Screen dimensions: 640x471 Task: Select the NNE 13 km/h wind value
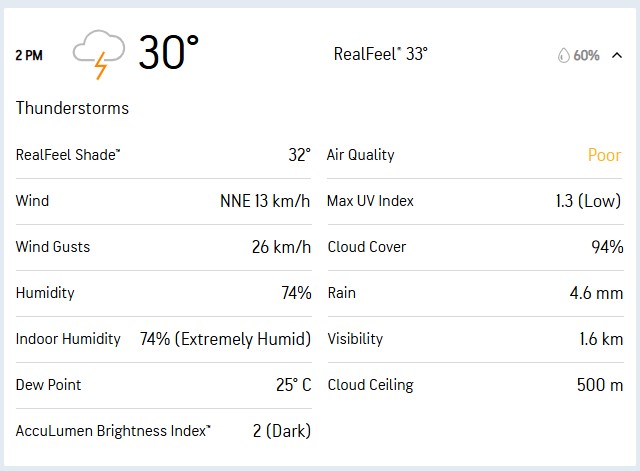265,201
